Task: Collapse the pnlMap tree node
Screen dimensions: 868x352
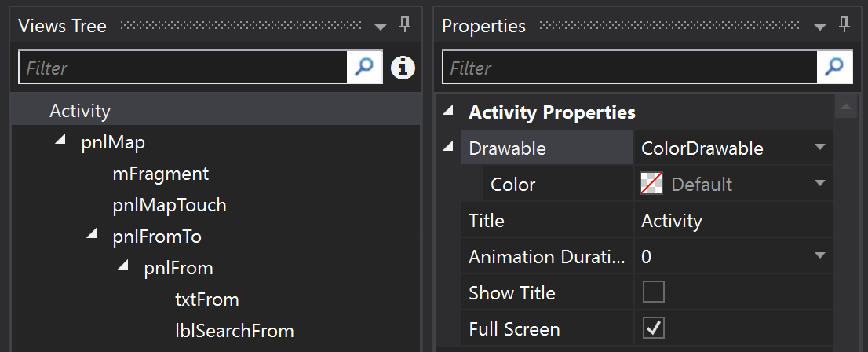Action: pos(60,140)
